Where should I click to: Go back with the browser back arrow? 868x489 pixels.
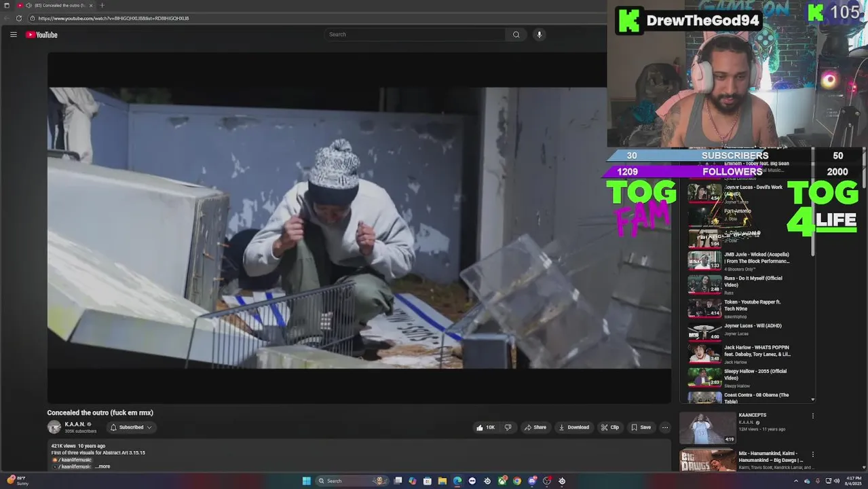7,18
